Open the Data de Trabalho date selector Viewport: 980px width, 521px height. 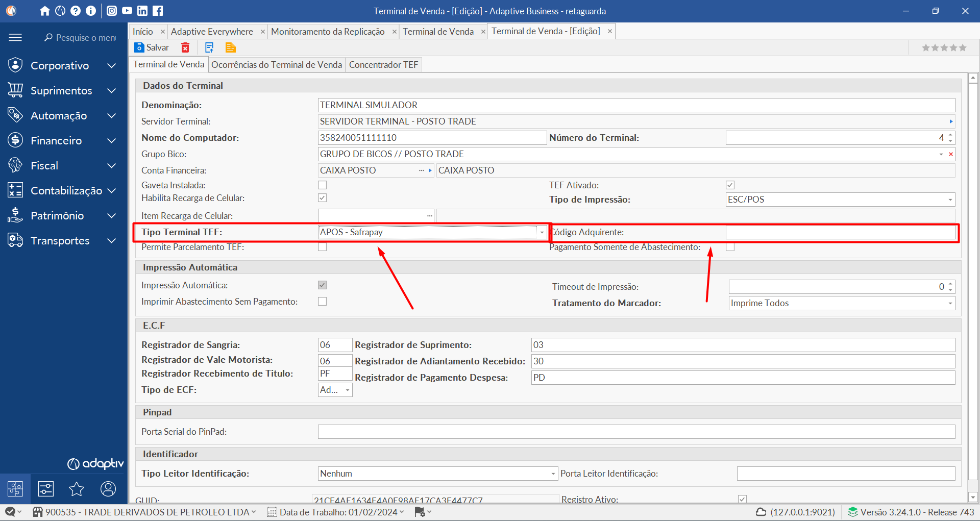click(x=336, y=512)
